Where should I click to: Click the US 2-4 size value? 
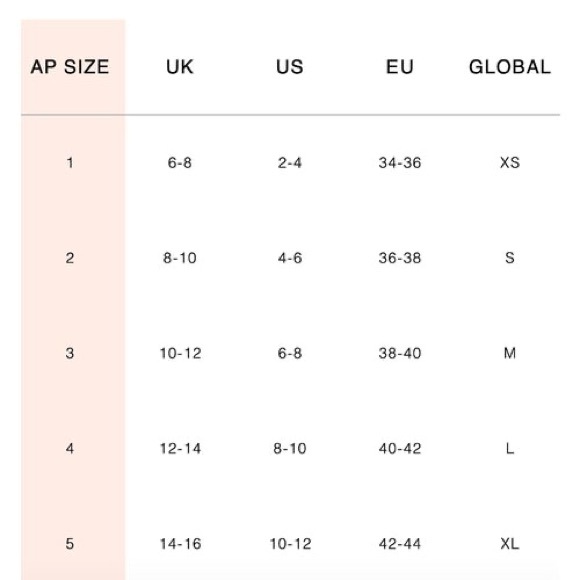(290, 163)
